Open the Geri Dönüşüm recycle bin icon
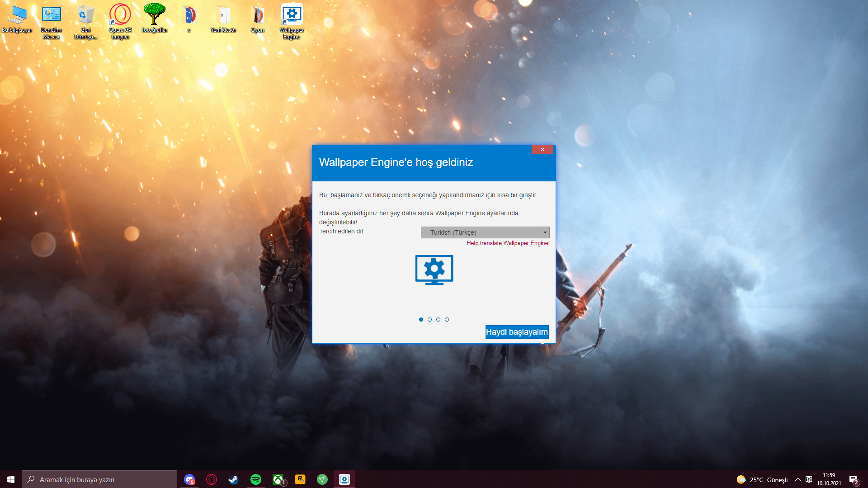The image size is (868, 488). coord(85,22)
